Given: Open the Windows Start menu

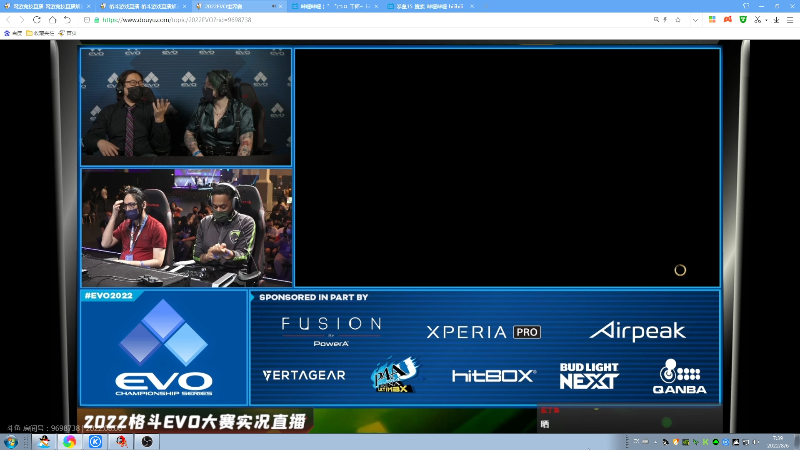Looking at the screenshot, I should (11, 442).
